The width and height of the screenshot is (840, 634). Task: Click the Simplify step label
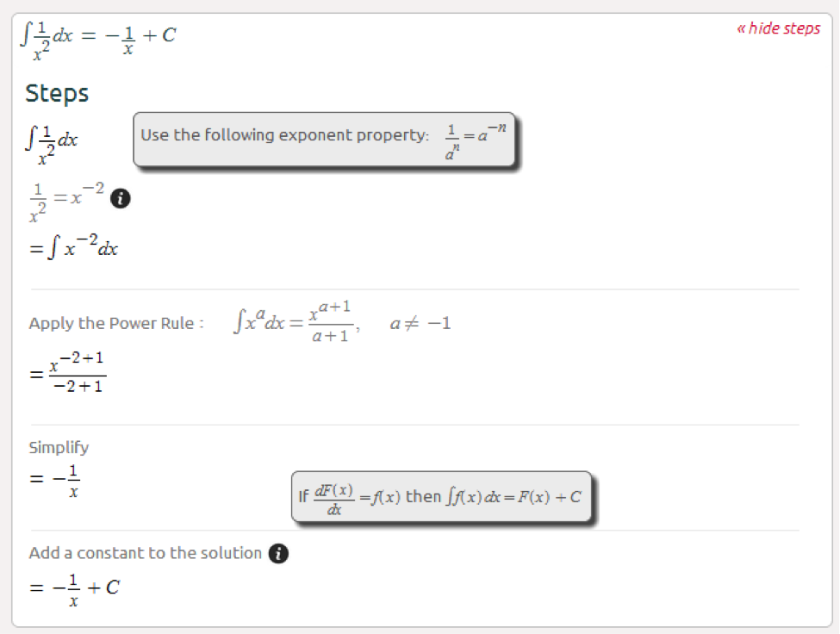pyautogui.click(x=59, y=447)
